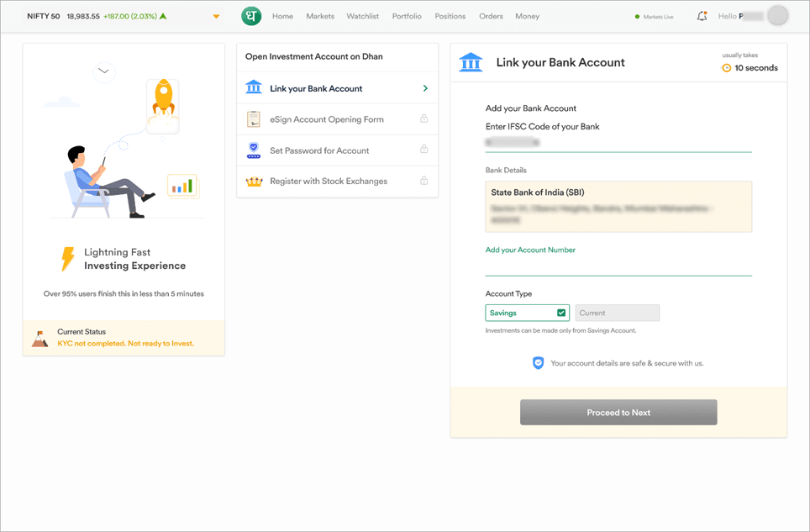Screen dimensions: 810x532
Task: Click the Dhan logo icon
Action: pyautogui.click(x=250, y=16)
